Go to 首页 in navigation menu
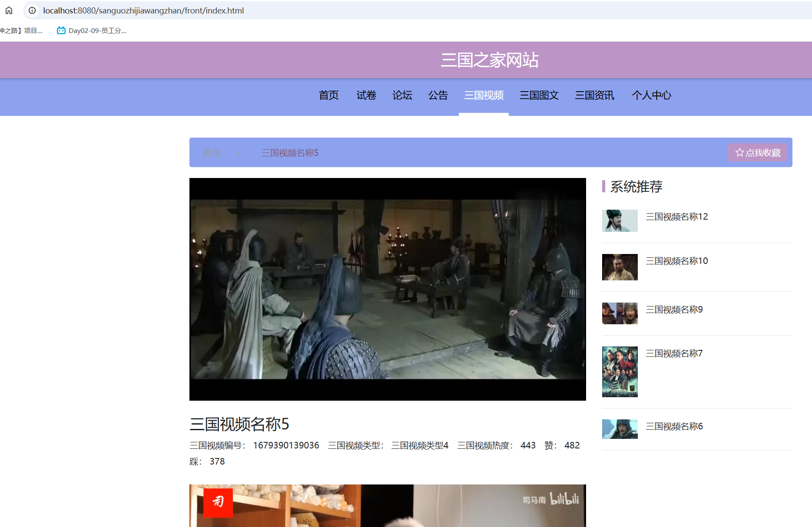 pos(329,95)
